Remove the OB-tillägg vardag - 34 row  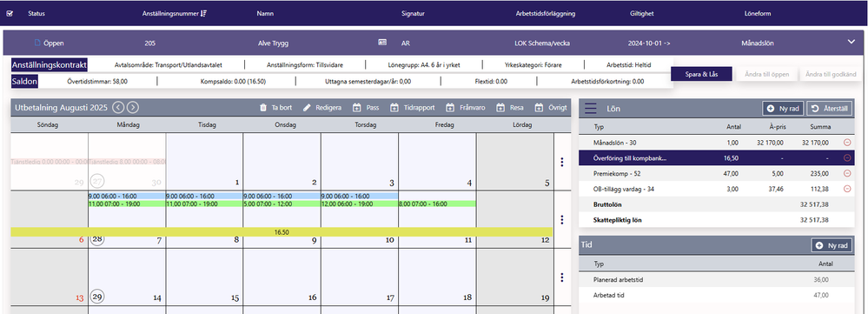point(847,189)
